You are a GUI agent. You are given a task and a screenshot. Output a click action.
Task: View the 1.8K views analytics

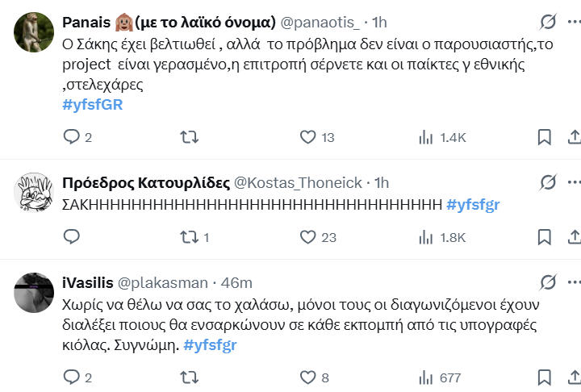[x=426, y=237]
